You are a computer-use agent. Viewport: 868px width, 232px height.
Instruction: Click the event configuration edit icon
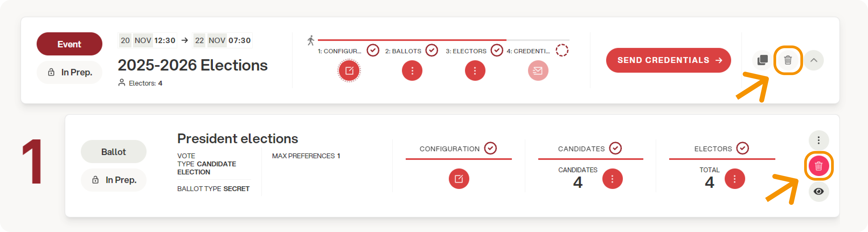[349, 71]
